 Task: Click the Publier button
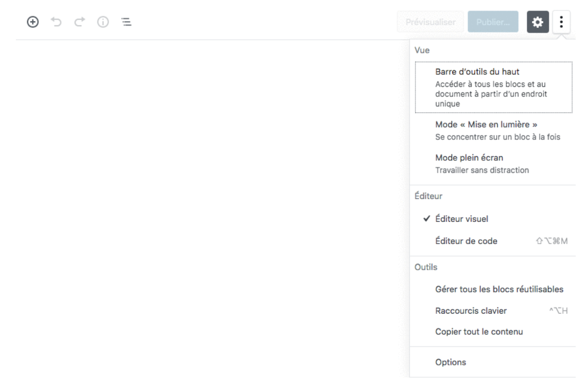493,22
